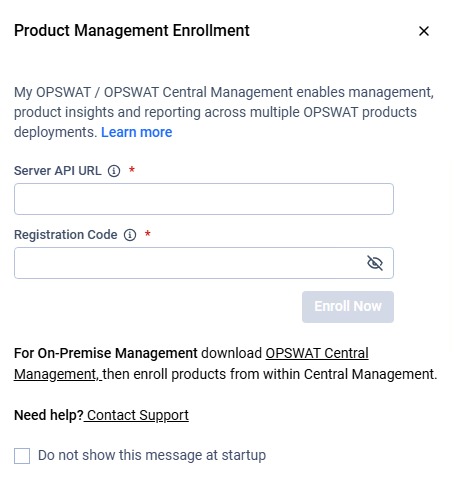
Task: Click the Server API URL info icon
Action: pyautogui.click(x=114, y=171)
